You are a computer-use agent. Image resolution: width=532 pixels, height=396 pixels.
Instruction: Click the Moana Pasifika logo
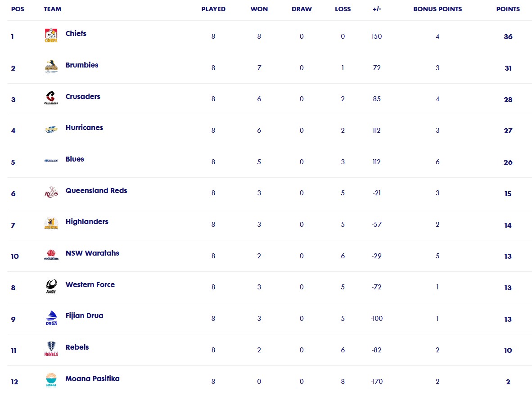pyautogui.click(x=51, y=380)
